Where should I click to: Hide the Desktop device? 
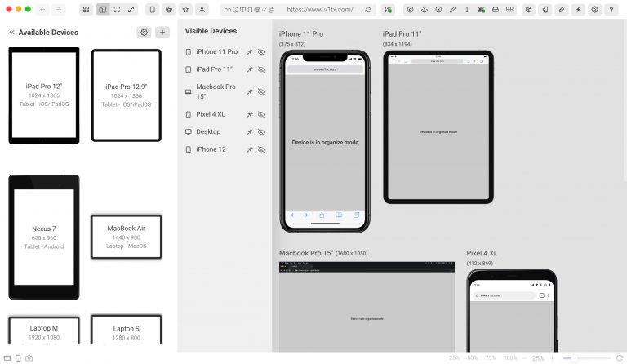(x=261, y=132)
